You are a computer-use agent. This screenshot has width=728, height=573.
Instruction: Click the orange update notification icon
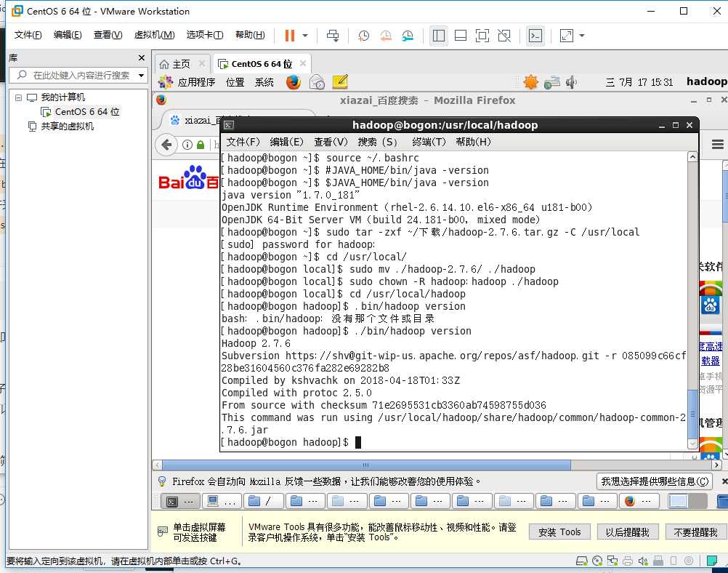point(530,82)
